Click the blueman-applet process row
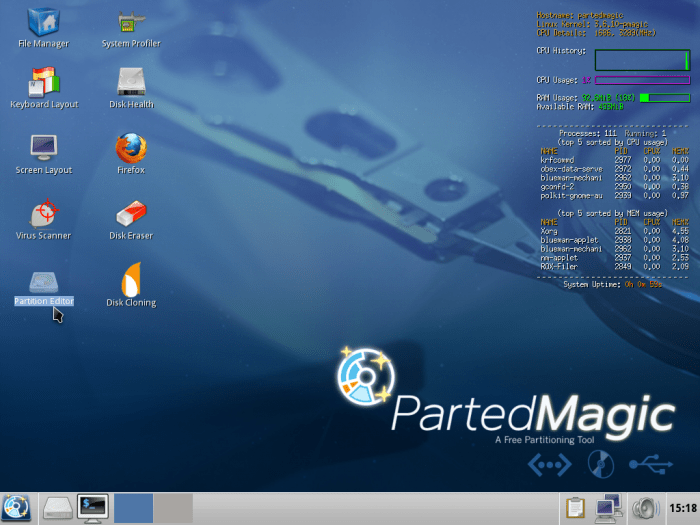This screenshot has height=525, width=700. pyautogui.click(x=614, y=240)
